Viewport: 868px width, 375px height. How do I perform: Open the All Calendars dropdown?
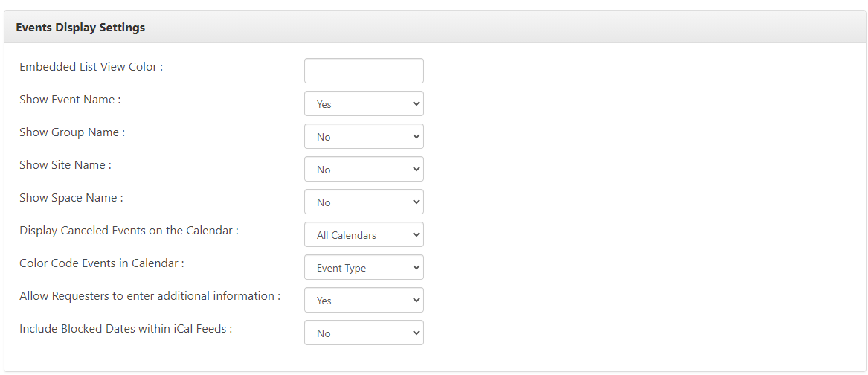point(364,234)
